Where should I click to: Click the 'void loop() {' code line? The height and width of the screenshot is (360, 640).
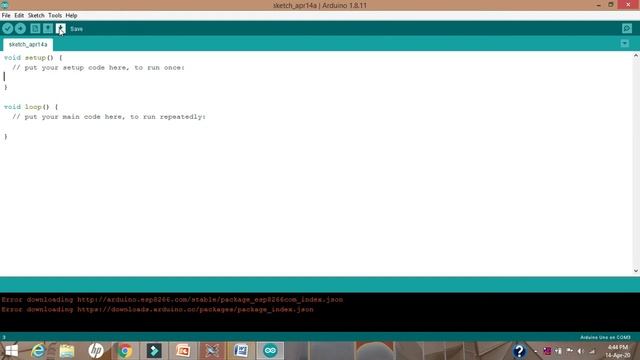click(31, 107)
